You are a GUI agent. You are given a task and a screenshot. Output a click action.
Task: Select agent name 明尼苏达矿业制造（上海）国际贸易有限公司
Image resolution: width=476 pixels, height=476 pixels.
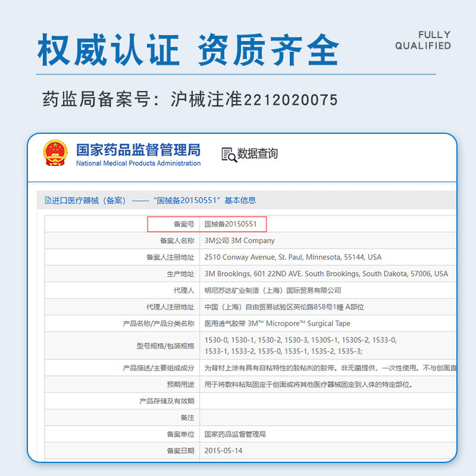pos(273,290)
